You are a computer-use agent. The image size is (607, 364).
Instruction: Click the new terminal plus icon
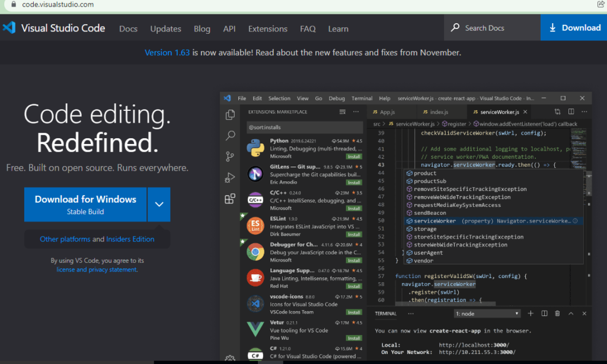tap(531, 313)
